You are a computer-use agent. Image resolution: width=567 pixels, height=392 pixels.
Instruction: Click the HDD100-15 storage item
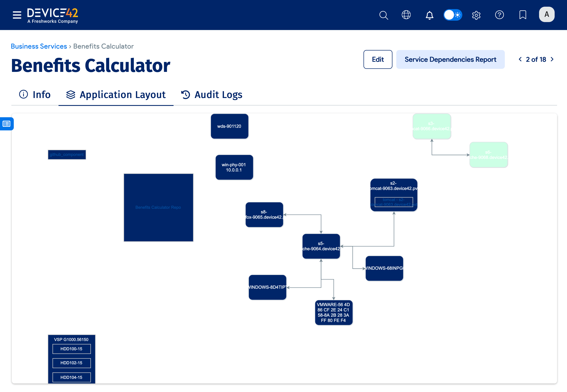pyautogui.click(x=71, y=349)
